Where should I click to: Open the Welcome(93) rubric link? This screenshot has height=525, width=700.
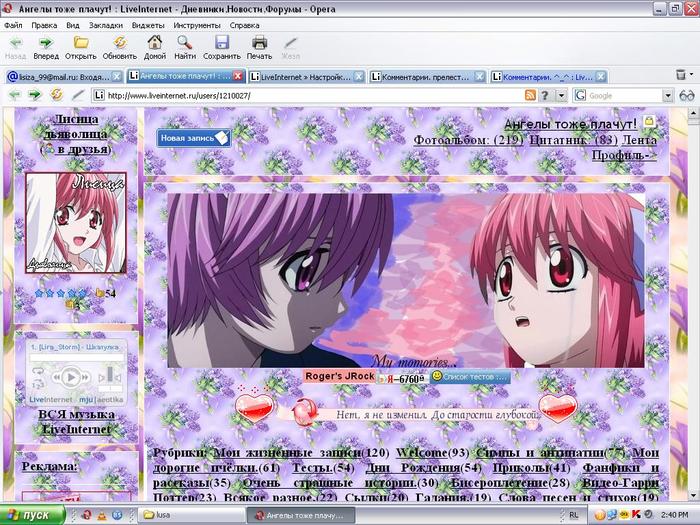[x=433, y=453]
